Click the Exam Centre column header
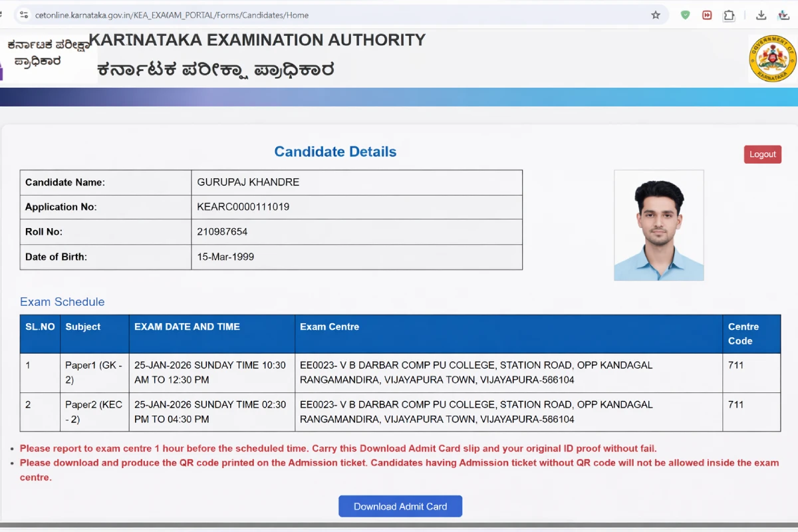Viewport: 798px width, 532px height. pos(329,327)
